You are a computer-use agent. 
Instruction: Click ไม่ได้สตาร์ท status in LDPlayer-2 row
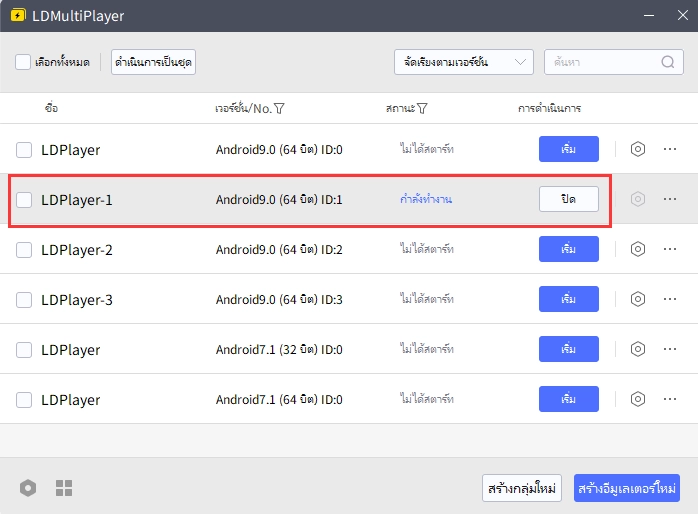point(426,249)
